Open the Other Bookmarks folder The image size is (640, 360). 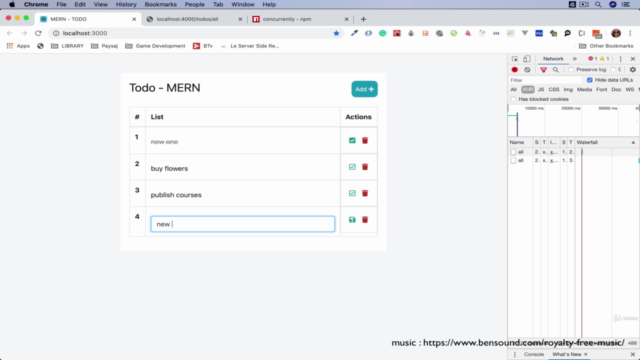click(606, 46)
